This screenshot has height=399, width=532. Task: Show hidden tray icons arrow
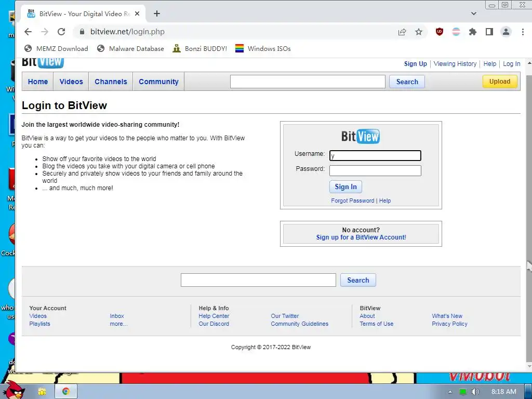pyautogui.click(x=450, y=392)
